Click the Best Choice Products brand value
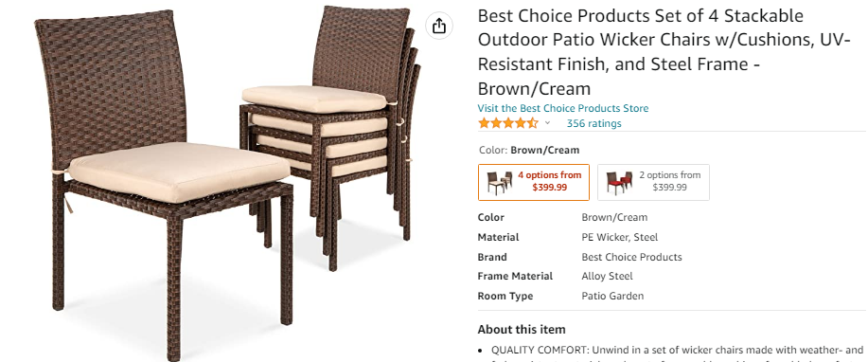Image resolution: width=868 pixels, height=362 pixels. click(631, 257)
